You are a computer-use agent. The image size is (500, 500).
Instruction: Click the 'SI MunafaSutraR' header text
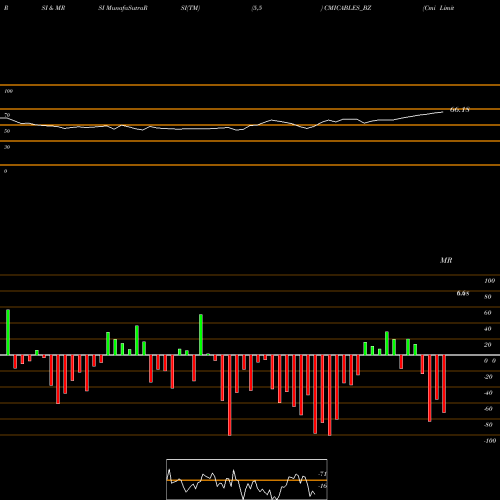pos(123,8)
